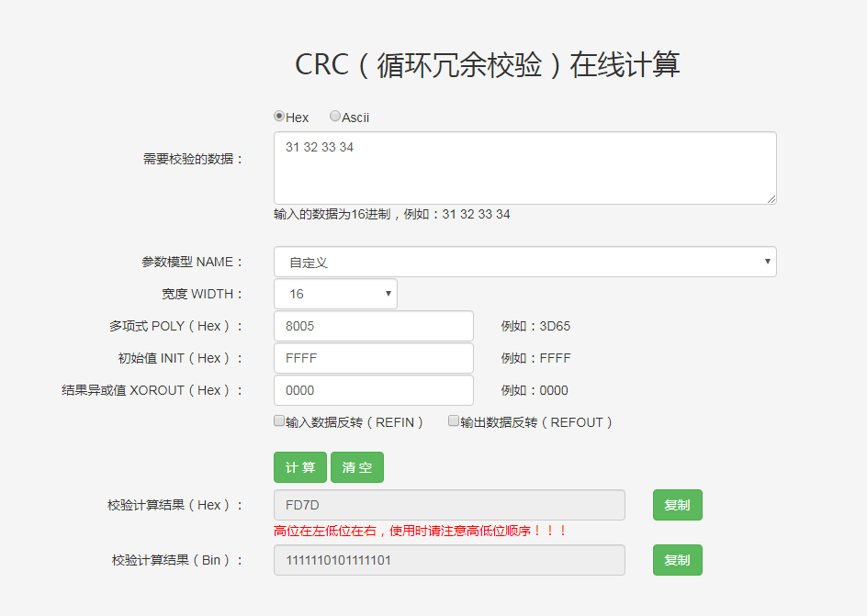
Task: Enable the 输出数据反转（REFOUT）checkbox
Action: (453, 420)
